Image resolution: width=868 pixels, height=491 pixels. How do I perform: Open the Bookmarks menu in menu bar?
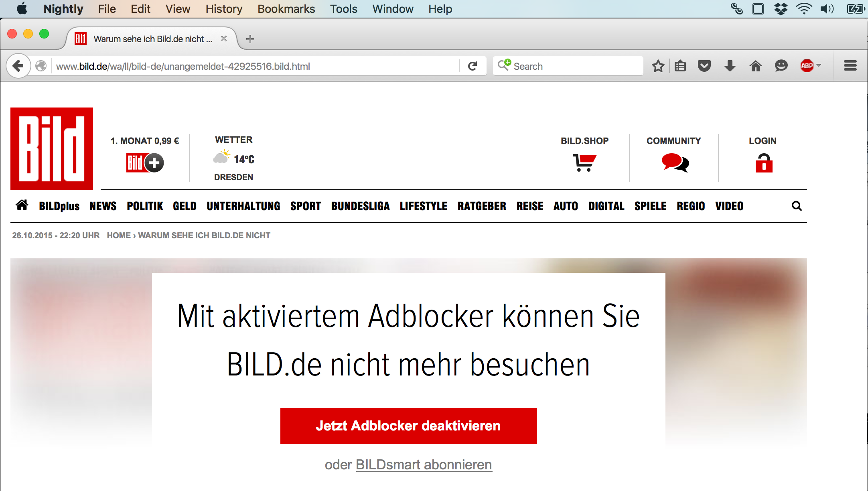tap(286, 9)
